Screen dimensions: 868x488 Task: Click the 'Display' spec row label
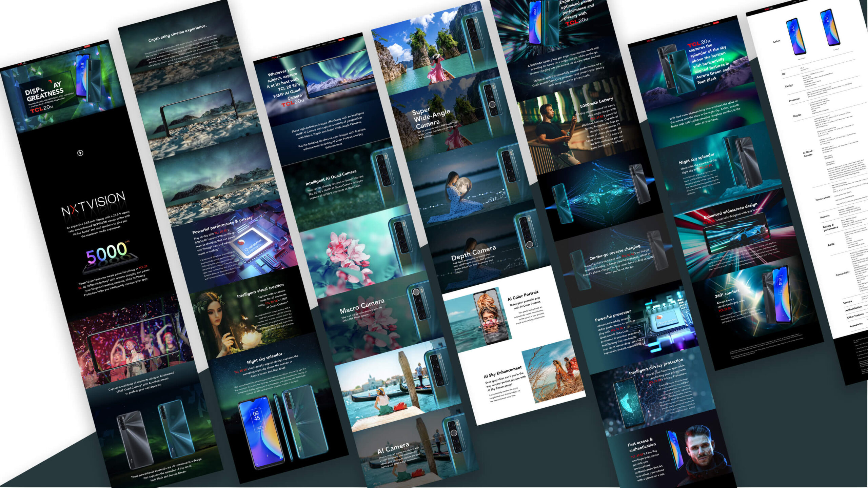pyautogui.click(x=797, y=116)
